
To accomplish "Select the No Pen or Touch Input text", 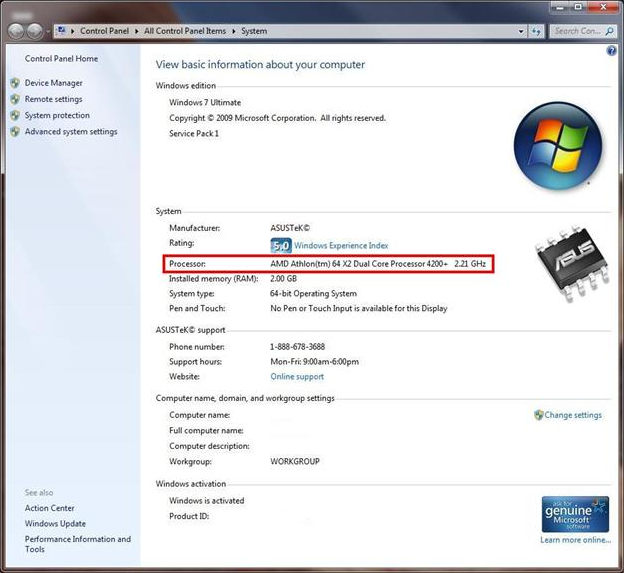I will pos(359,308).
